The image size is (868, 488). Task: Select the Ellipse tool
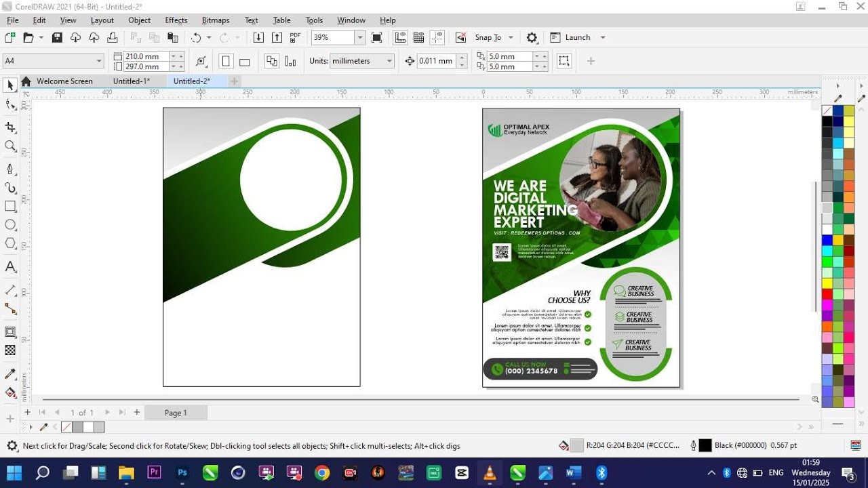coord(10,225)
